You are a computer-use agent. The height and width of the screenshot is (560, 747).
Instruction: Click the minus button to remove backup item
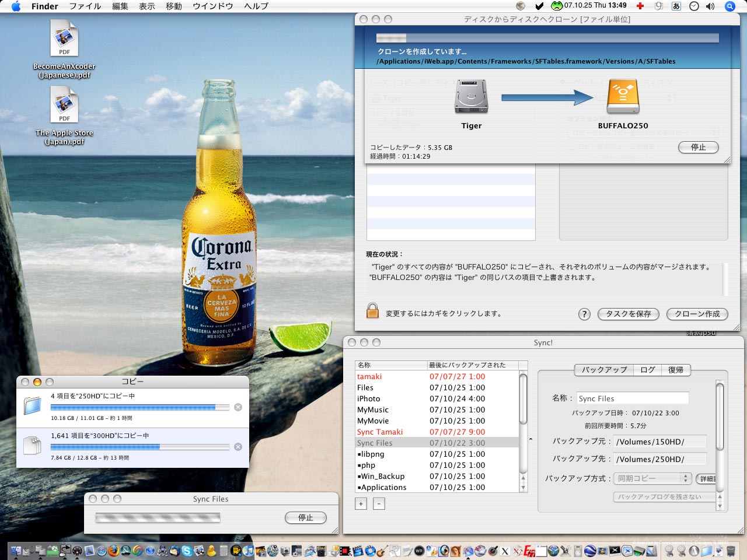click(x=379, y=504)
